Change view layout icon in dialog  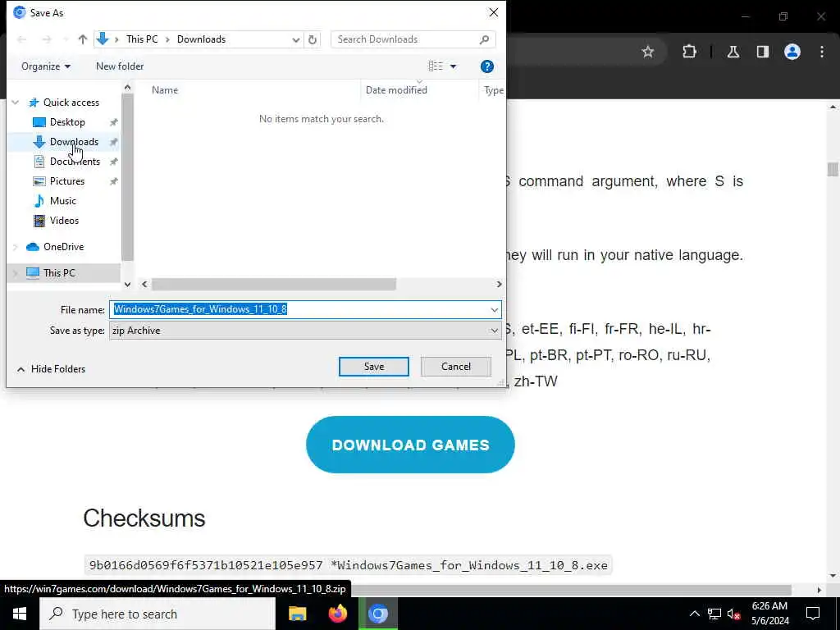click(x=436, y=66)
